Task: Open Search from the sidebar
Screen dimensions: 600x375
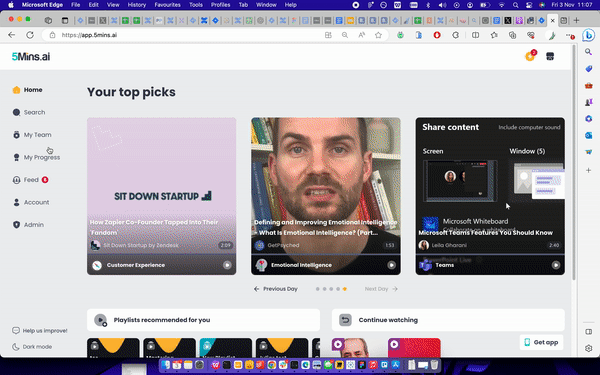Action: click(29, 112)
